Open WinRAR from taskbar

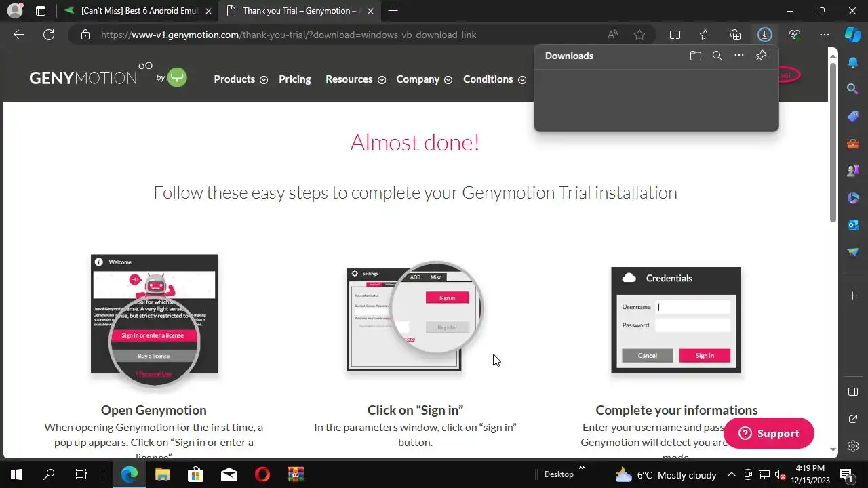pos(296,474)
